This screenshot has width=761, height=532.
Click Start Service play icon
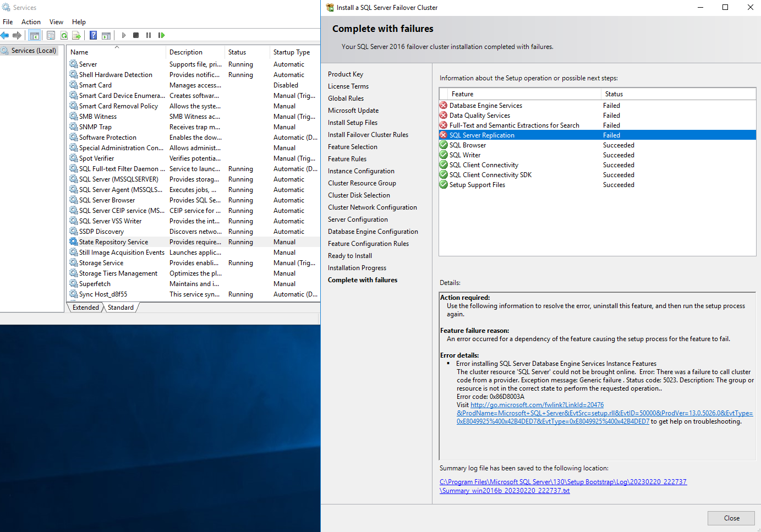pos(124,35)
